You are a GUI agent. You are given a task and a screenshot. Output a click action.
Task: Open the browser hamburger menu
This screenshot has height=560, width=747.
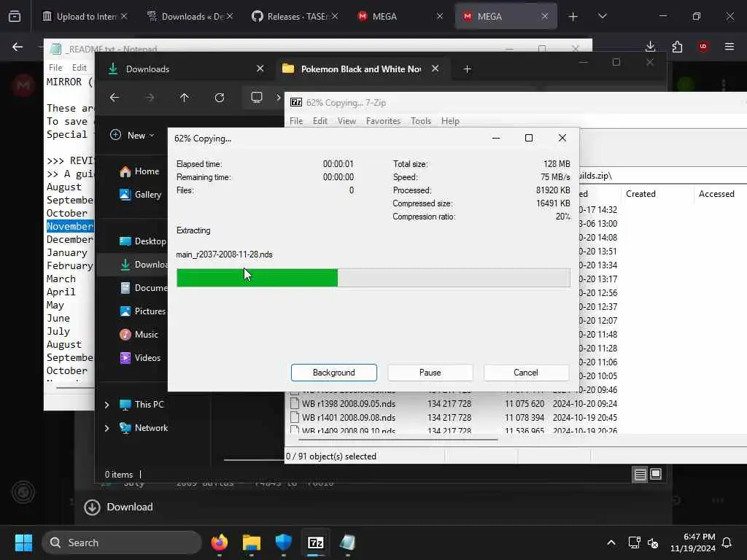pos(729,47)
